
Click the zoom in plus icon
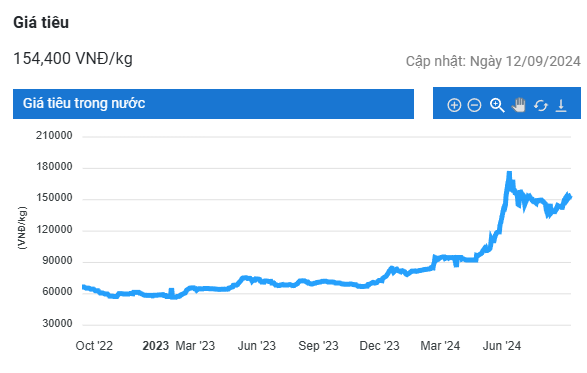(x=454, y=105)
